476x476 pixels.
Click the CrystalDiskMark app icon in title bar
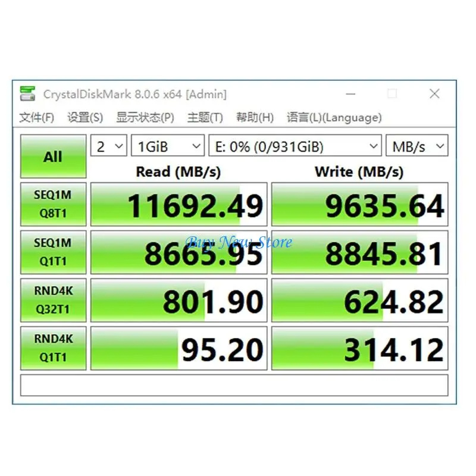pos(27,94)
